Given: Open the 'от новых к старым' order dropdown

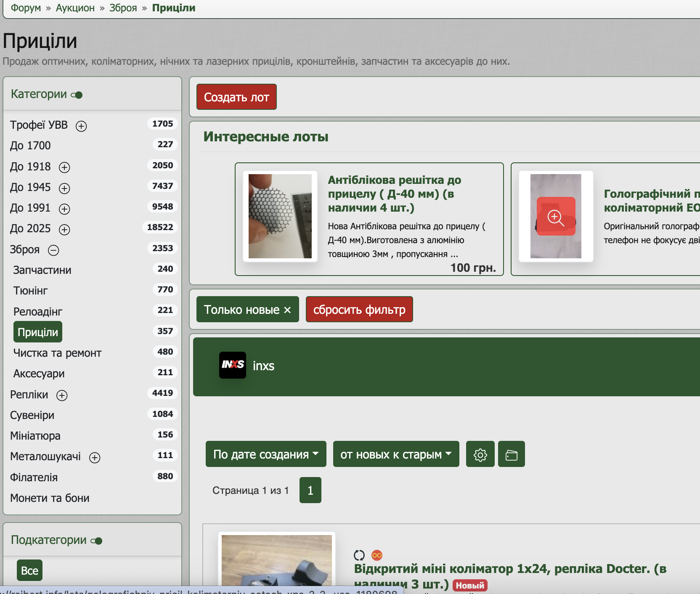Looking at the screenshot, I should pos(395,454).
